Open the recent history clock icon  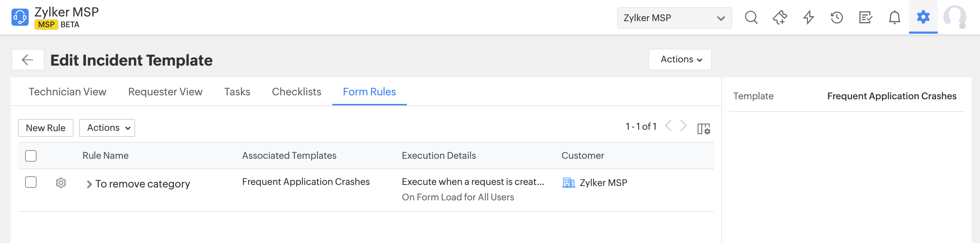[837, 18]
